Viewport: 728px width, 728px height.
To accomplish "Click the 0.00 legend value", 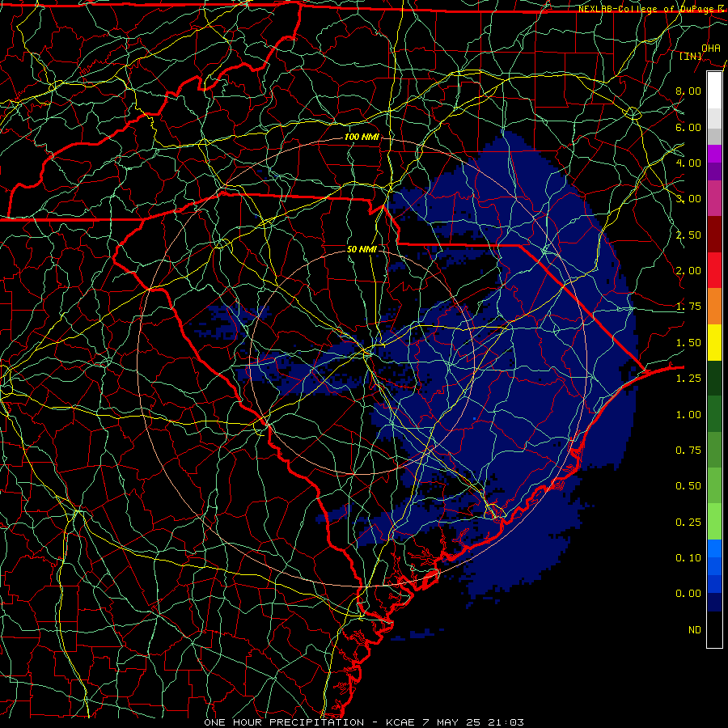I will coord(688,594).
